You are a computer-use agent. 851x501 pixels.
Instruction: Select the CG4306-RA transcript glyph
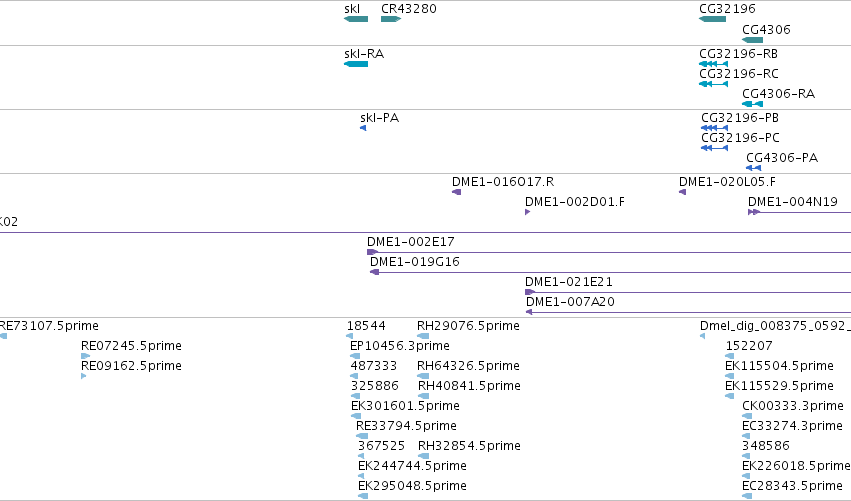752,104
